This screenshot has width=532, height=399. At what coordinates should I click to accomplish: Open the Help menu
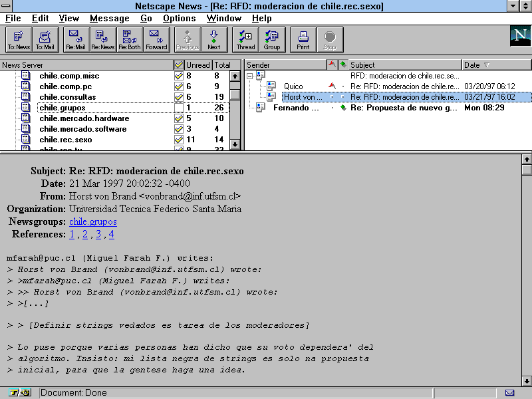(261, 19)
